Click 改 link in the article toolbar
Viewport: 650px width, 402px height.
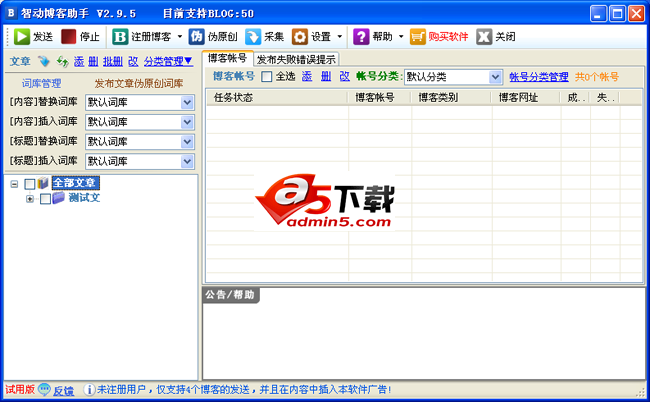(133, 61)
